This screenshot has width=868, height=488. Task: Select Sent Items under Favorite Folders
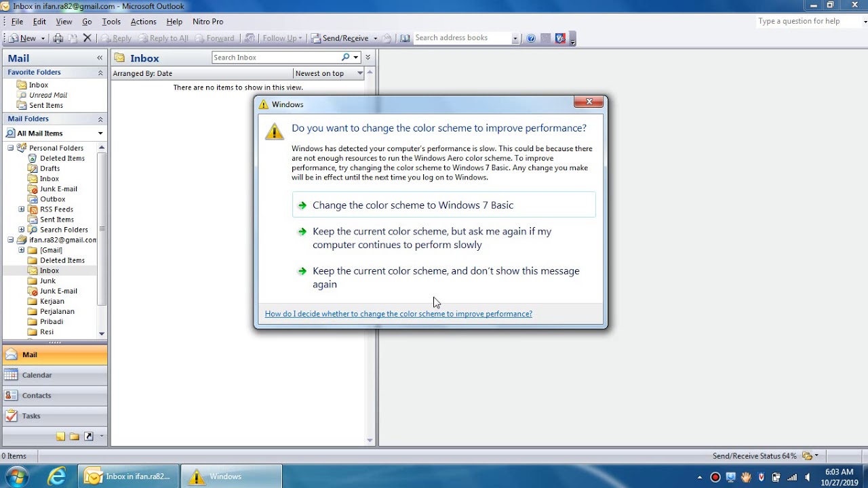coord(46,106)
